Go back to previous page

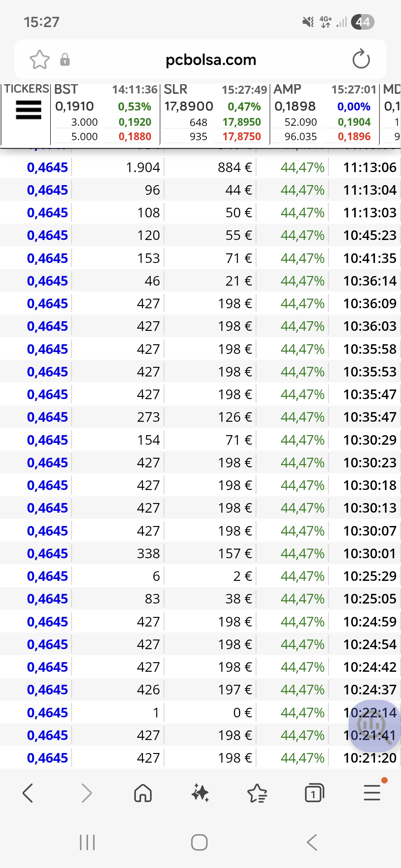pyautogui.click(x=28, y=793)
